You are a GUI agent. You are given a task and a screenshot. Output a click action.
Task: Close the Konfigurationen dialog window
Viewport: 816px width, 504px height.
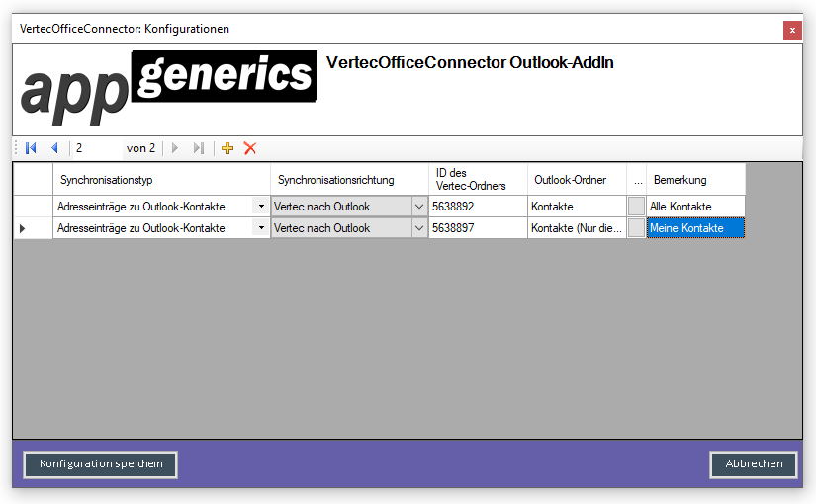[x=792, y=31]
